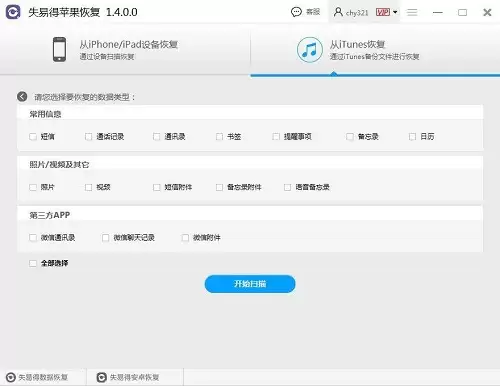500x386 pixels.
Task: Click the app logo in the title bar
Action: [x=13, y=12]
